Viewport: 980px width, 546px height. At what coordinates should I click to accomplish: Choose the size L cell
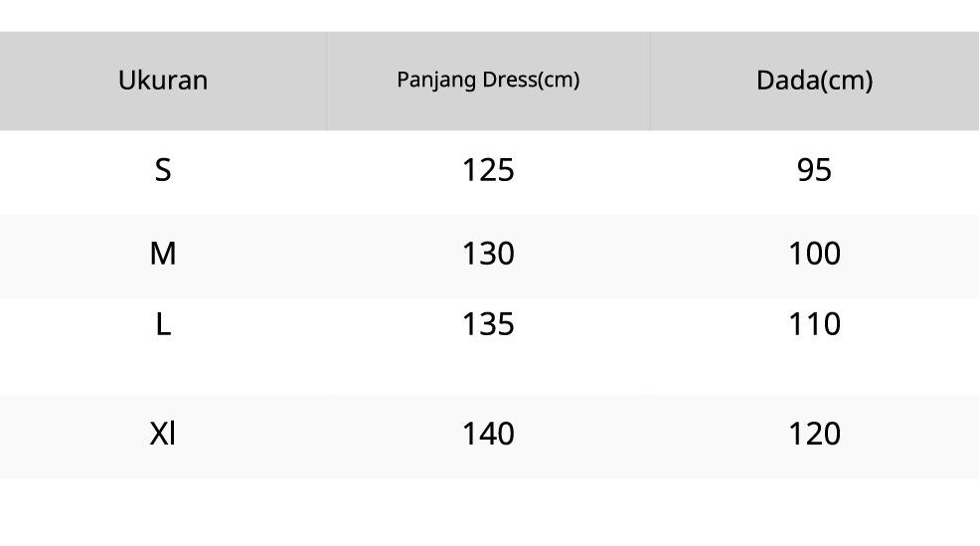[x=163, y=324]
